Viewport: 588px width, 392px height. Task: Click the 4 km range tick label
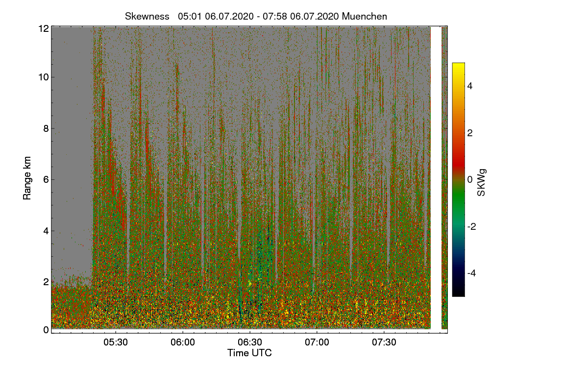coord(46,230)
